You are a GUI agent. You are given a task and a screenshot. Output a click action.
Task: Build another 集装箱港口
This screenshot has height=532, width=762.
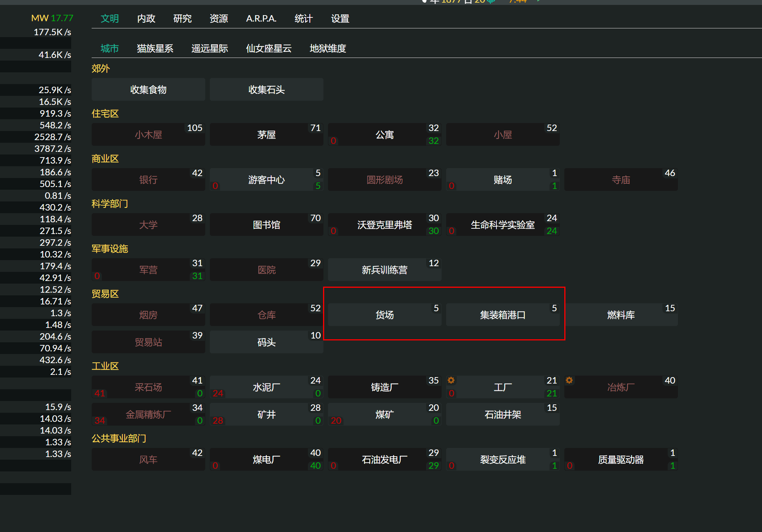[503, 315]
